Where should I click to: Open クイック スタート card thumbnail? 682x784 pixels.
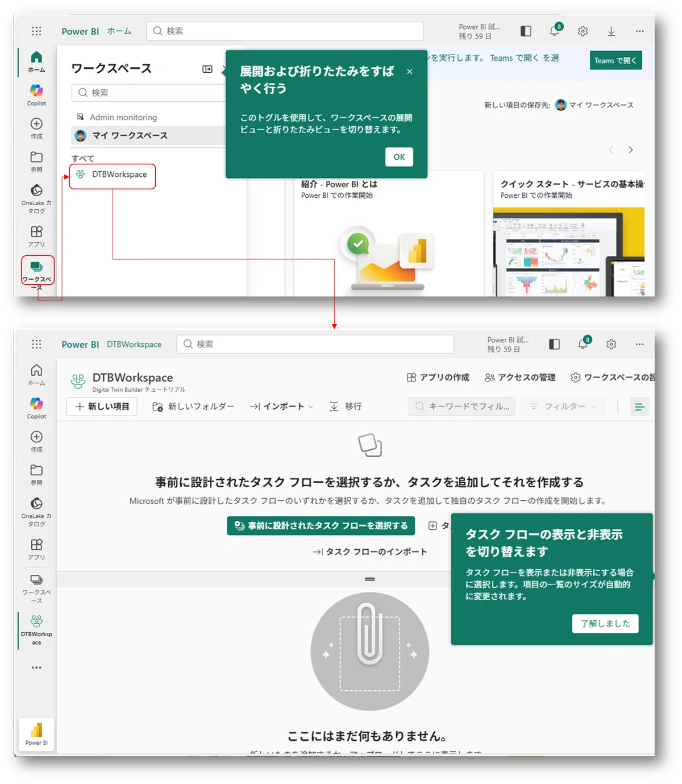click(568, 251)
